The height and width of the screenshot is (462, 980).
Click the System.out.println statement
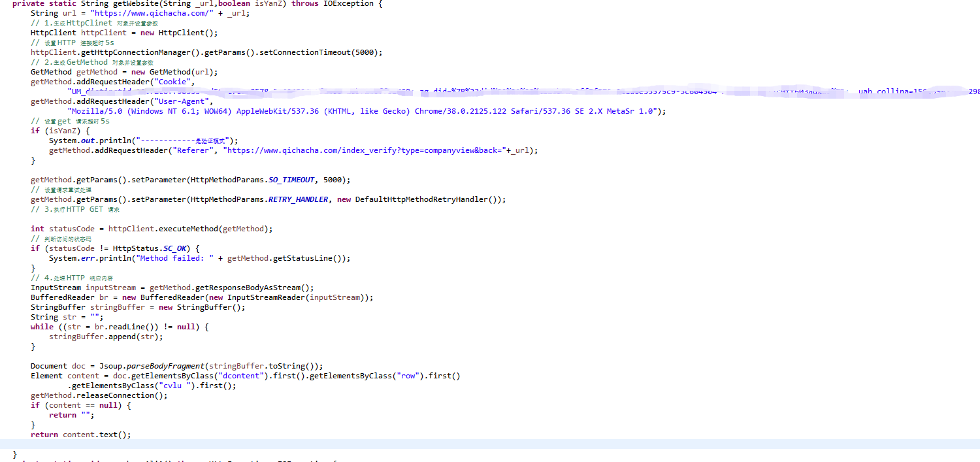pyautogui.click(x=144, y=140)
